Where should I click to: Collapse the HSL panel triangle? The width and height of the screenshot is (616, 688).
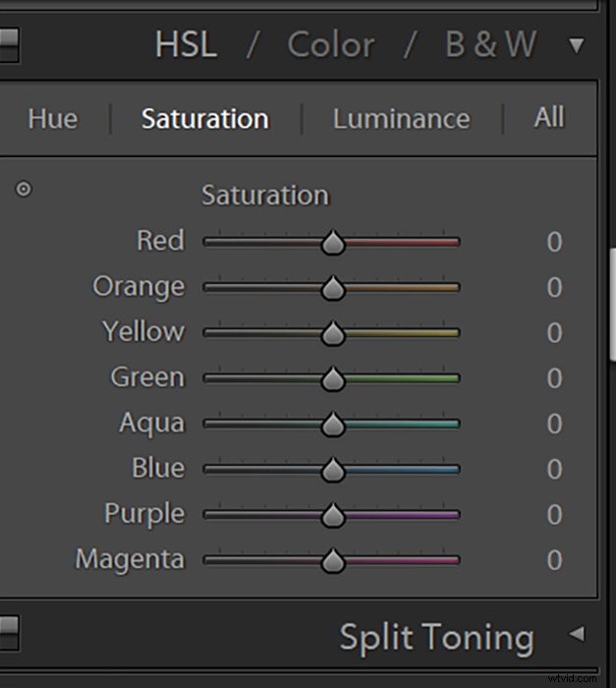coord(577,45)
